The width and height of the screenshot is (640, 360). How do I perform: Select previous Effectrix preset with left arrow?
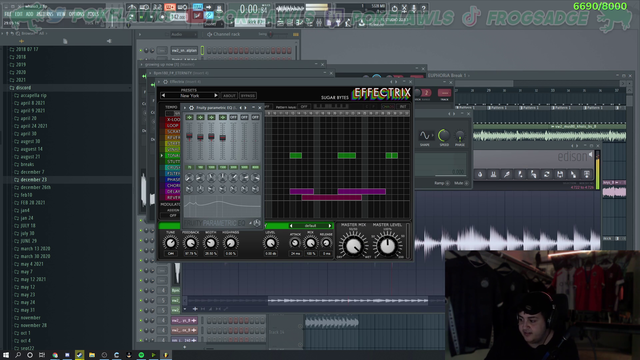163,96
